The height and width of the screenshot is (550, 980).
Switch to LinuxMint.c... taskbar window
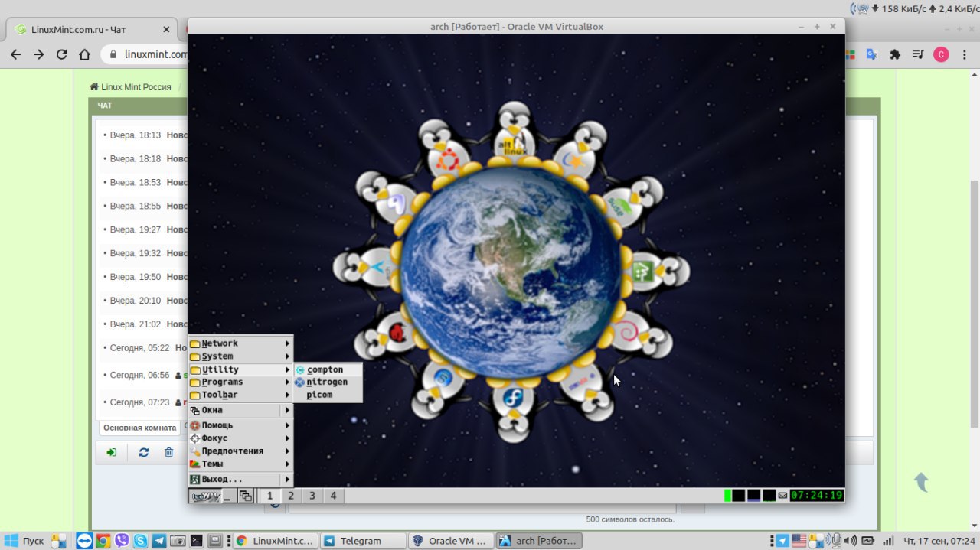click(x=274, y=541)
